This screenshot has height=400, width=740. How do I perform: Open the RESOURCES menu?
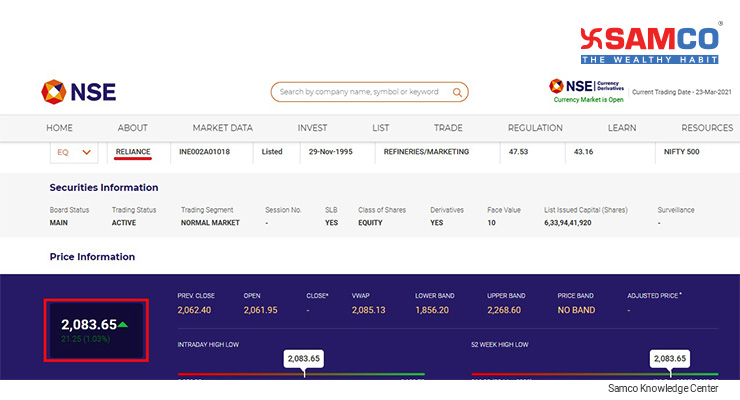(707, 128)
